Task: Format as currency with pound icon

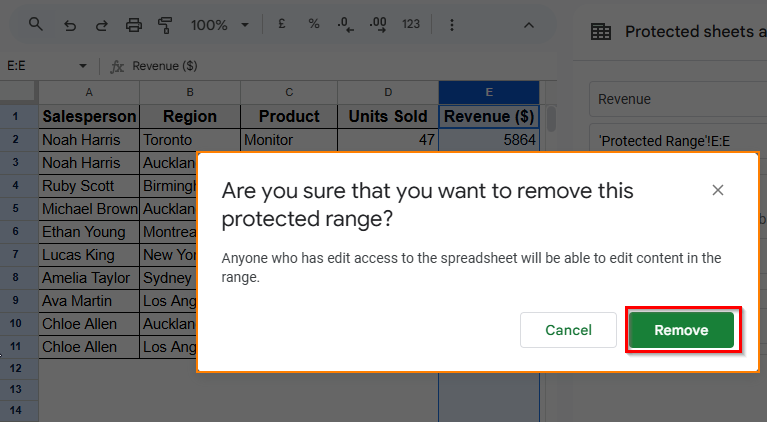Action: pyautogui.click(x=285, y=24)
